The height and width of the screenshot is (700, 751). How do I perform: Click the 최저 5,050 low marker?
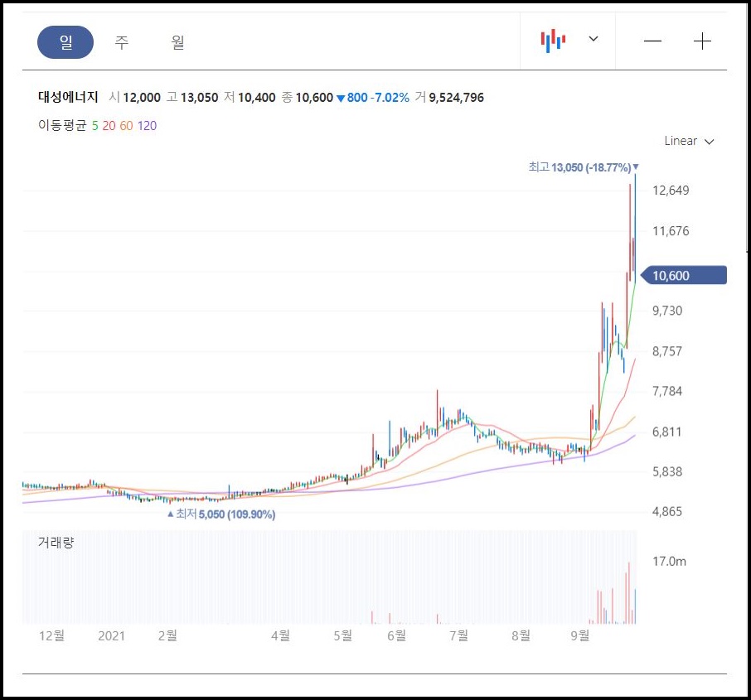pyautogui.click(x=221, y=514)
